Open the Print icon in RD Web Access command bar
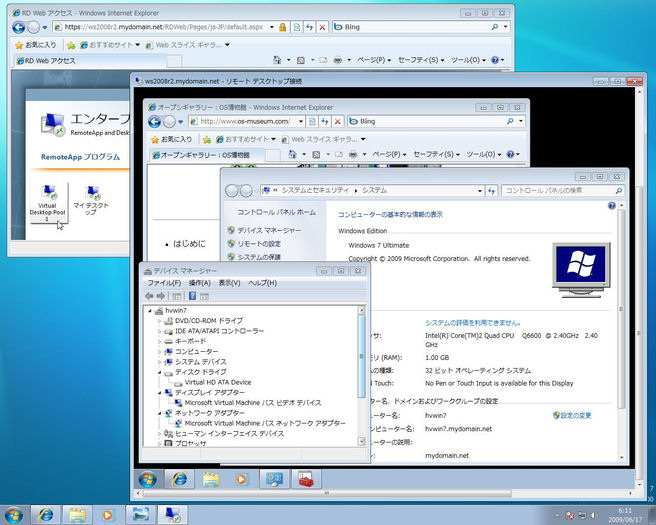Image resolution: width=656 pixels, height=525 pixels. pyautogui.click(x=338, y=60)
